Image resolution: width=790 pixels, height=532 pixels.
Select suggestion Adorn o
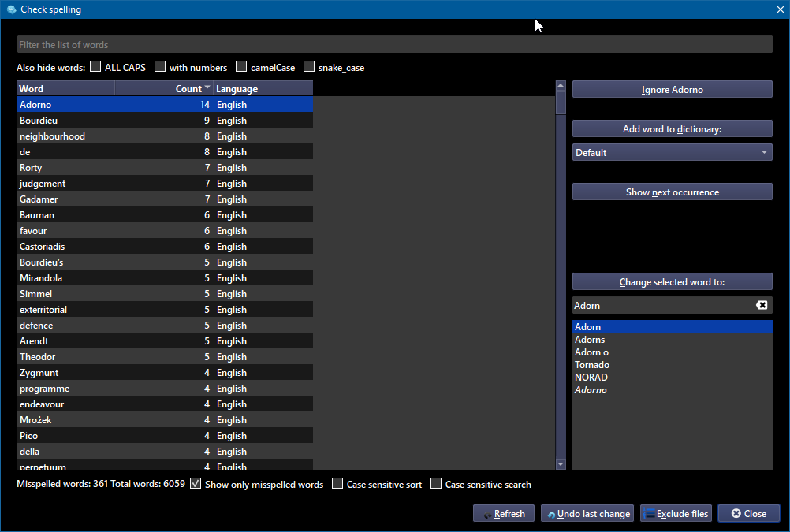[672, 352]
